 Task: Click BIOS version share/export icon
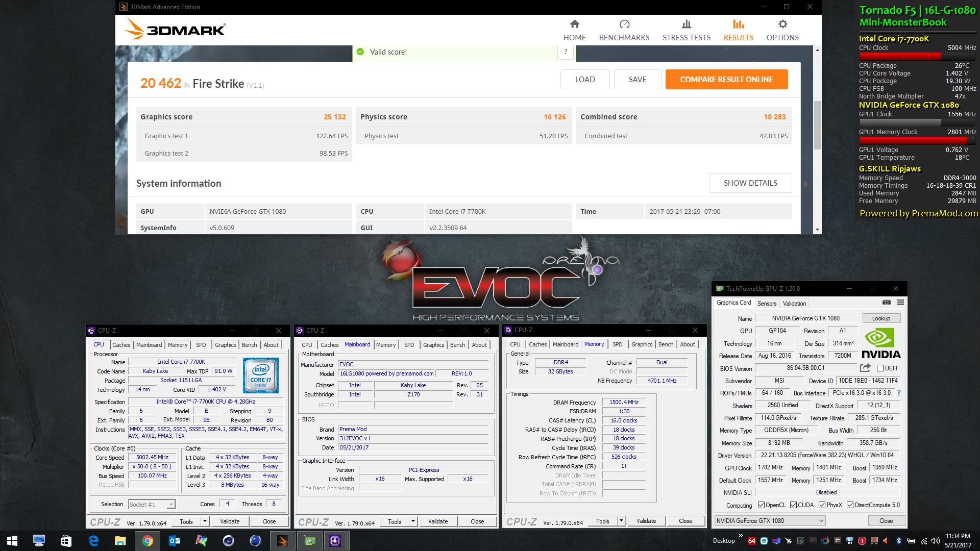(865, 368)
